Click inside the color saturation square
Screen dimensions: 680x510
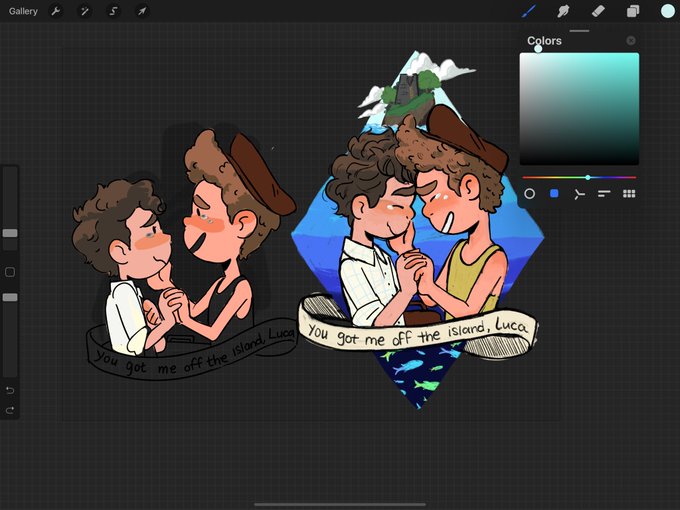click(x=579, y=109)
